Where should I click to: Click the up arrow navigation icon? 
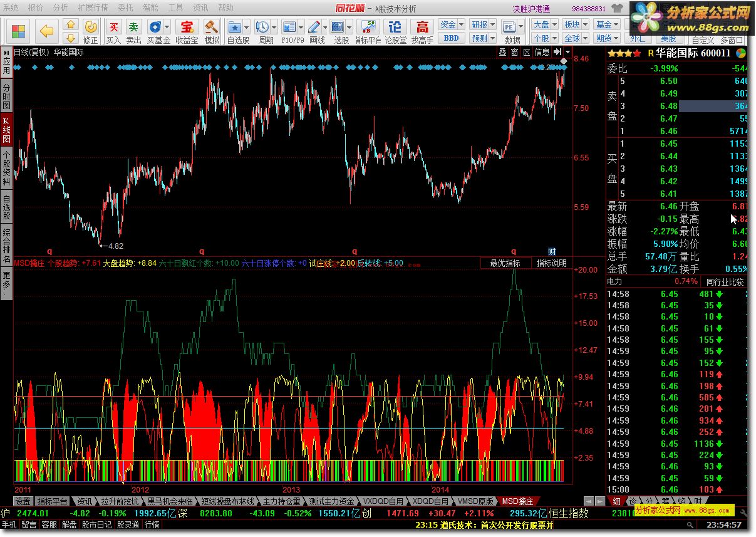pyautogui.click(x=71, y=25)
